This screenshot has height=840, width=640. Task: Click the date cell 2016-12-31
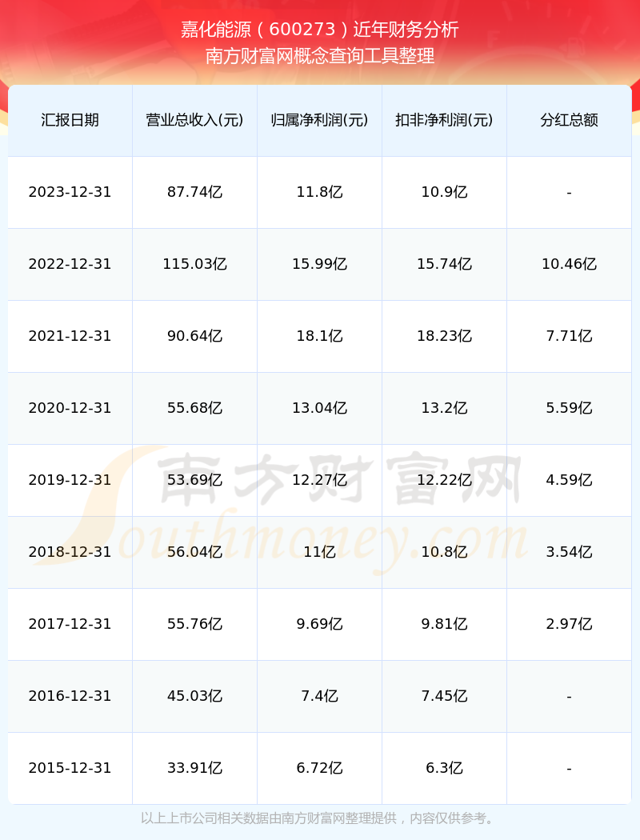[x=70, y=697]
